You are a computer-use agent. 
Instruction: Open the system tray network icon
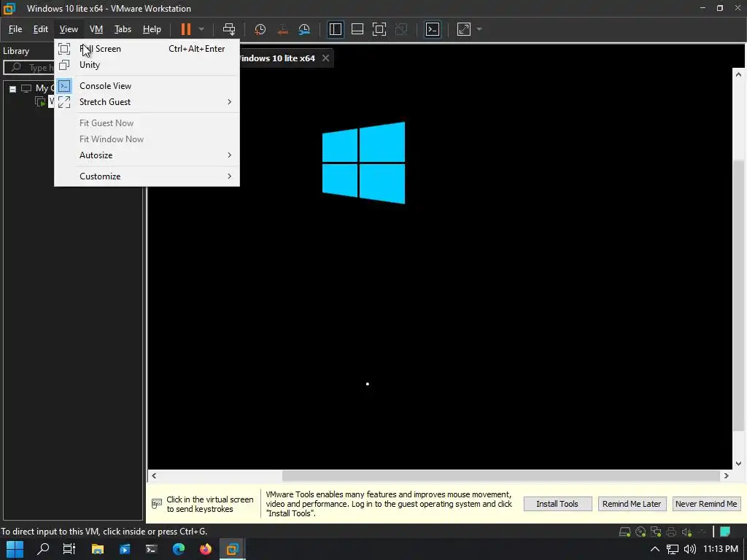[672, 549]
